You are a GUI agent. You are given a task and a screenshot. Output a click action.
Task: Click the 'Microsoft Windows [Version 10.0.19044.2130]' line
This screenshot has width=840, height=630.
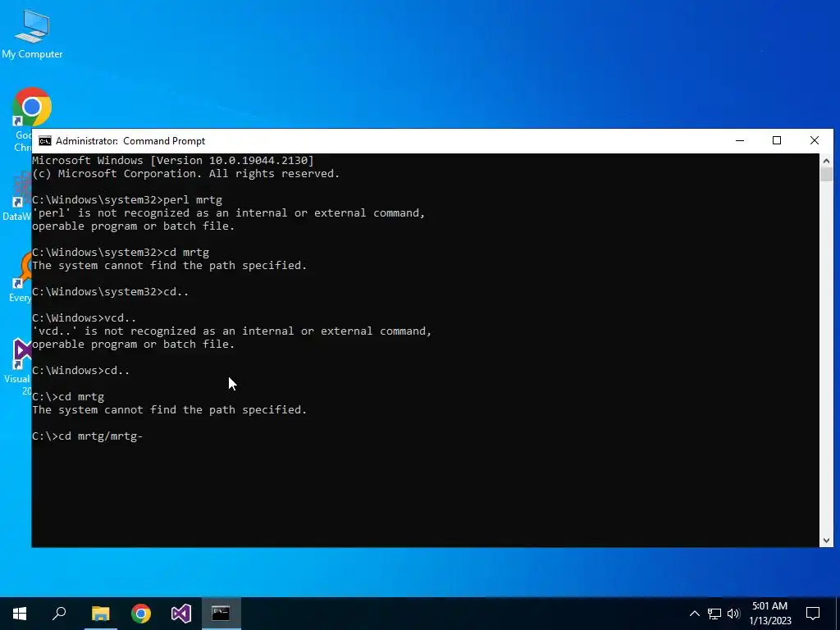tap(173, 160)
